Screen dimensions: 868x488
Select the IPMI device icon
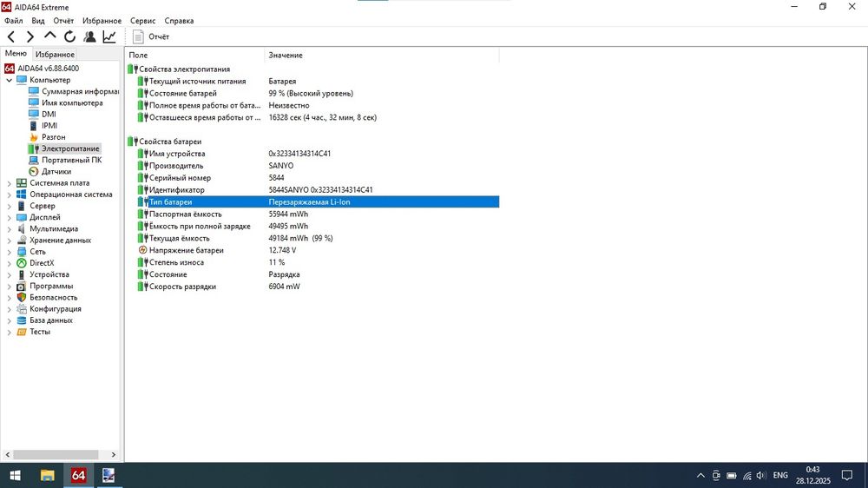[x=34, y=126]
